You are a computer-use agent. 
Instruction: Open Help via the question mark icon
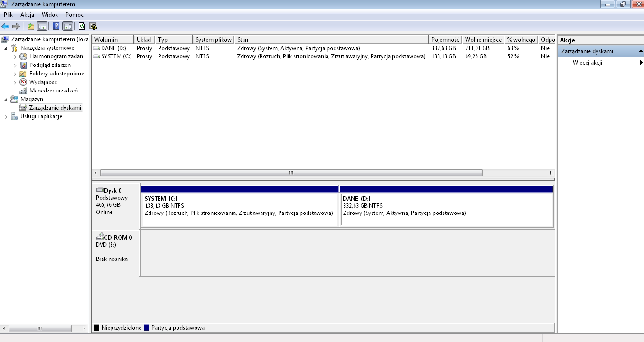coord(56,26)
